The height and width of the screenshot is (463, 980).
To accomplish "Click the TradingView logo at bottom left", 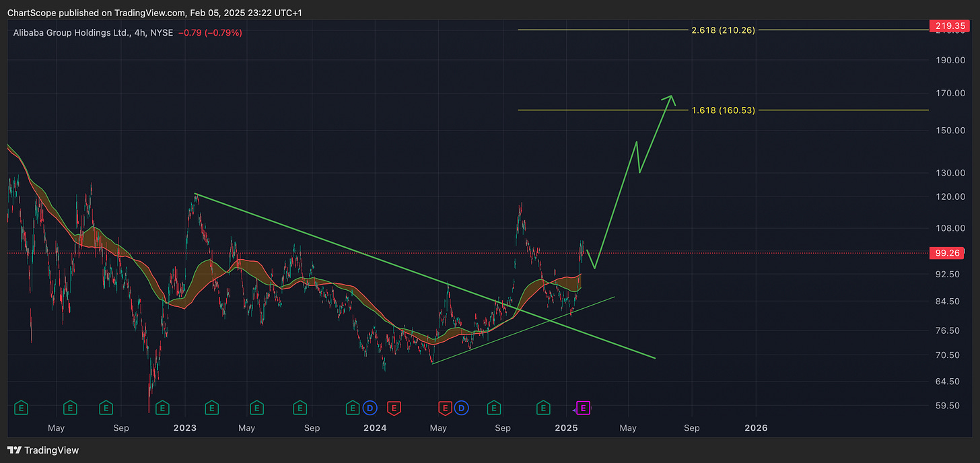I will 43,450.
